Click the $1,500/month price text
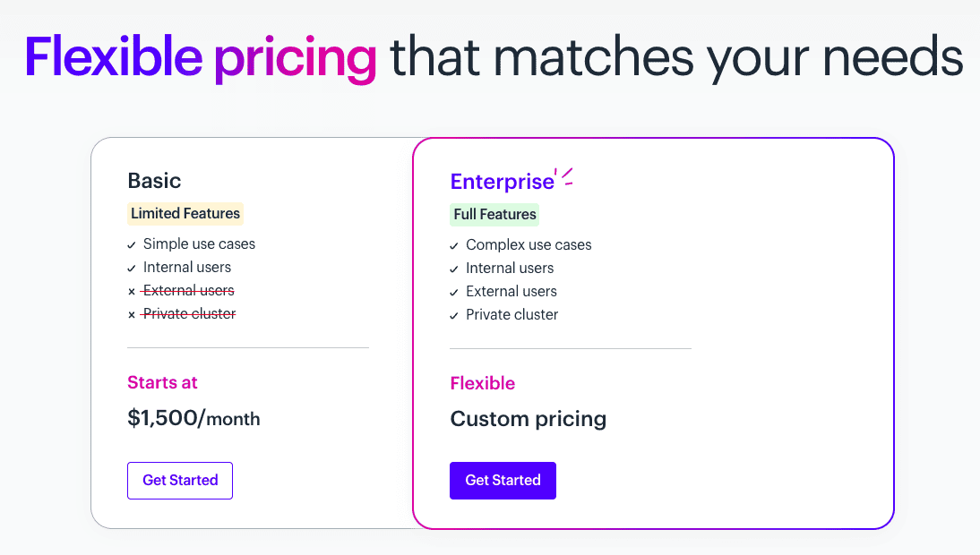 pos(193,419)
